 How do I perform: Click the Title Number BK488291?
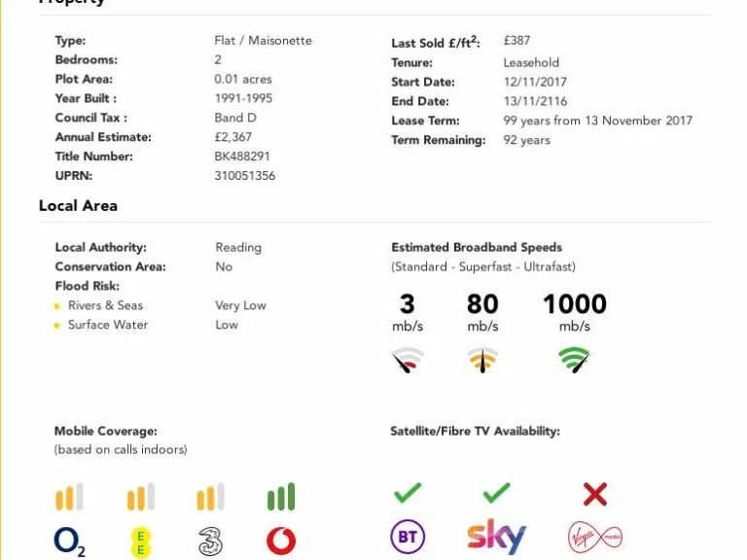pyautogui.click(x=242, y=157)
